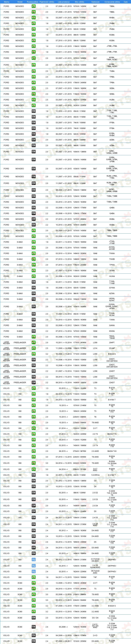Click the 11.2000 -> 10.2006 production years cell
Image resolution: width=131 pixels, height=644 pixels.
coord(63,348)
